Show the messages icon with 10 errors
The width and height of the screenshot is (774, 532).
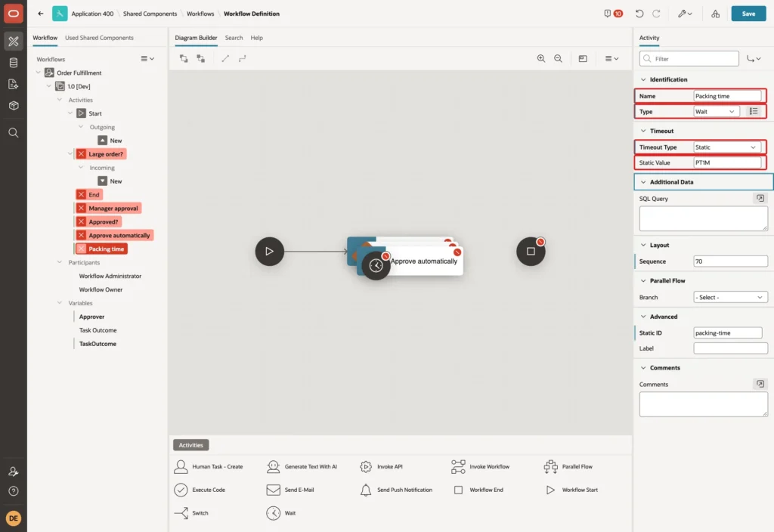click(x=613, y=14)
